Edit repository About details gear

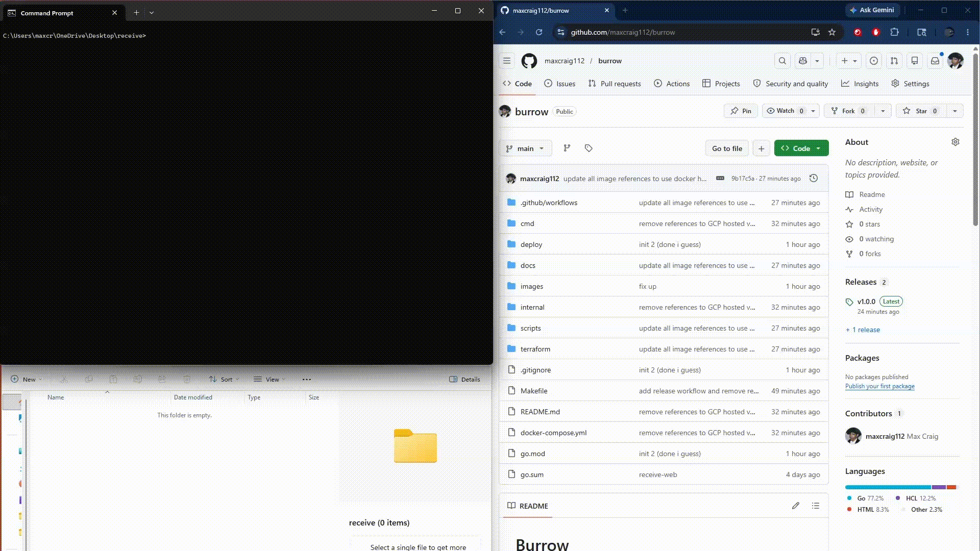(x=955, y=142)
